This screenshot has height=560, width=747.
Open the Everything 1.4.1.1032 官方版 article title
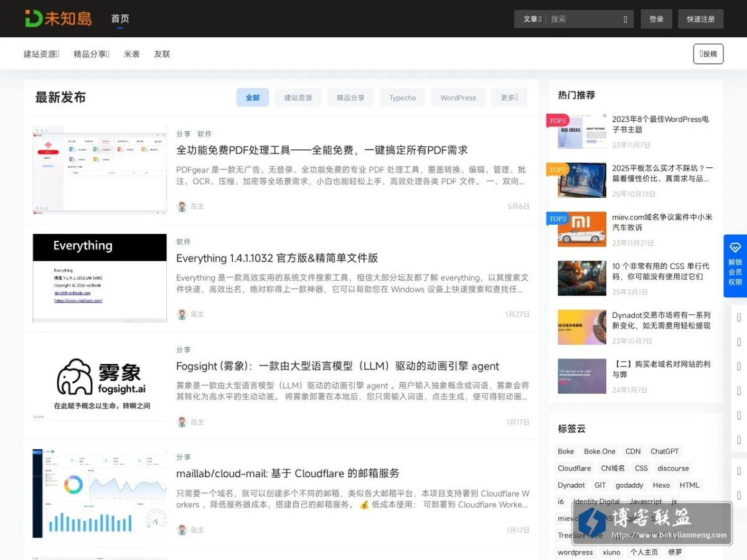click(277, 258)
